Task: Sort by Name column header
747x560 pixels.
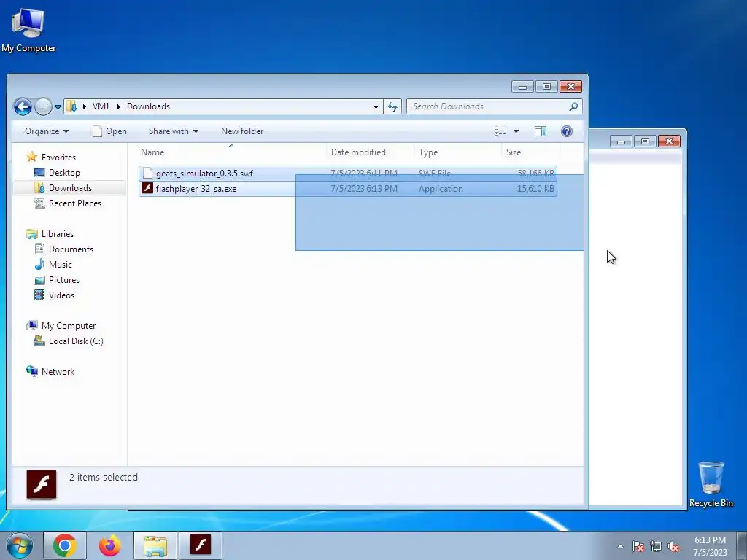Action: pos(232,152)
